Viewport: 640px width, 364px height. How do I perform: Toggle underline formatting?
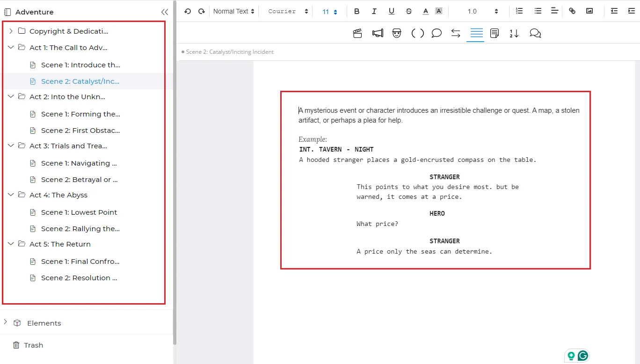coord(392,11)
